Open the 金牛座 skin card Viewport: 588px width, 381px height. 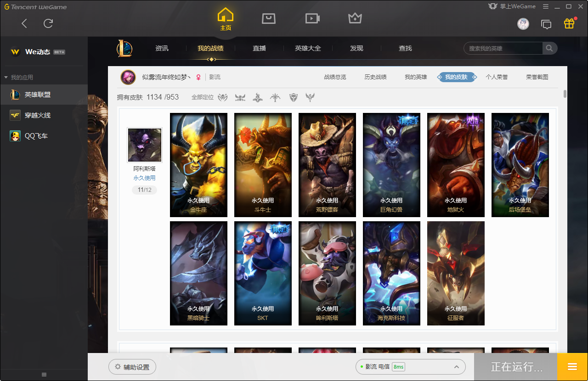(x=198, y=165)
